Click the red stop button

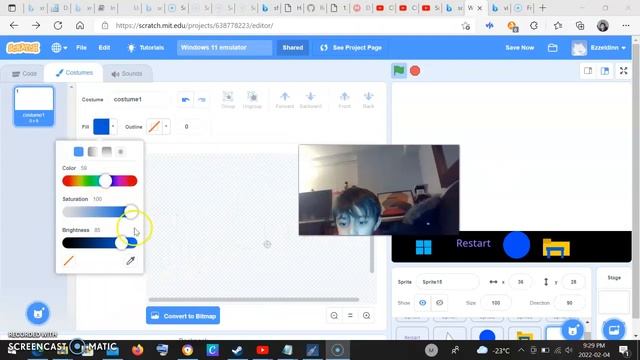click(415, 71)
